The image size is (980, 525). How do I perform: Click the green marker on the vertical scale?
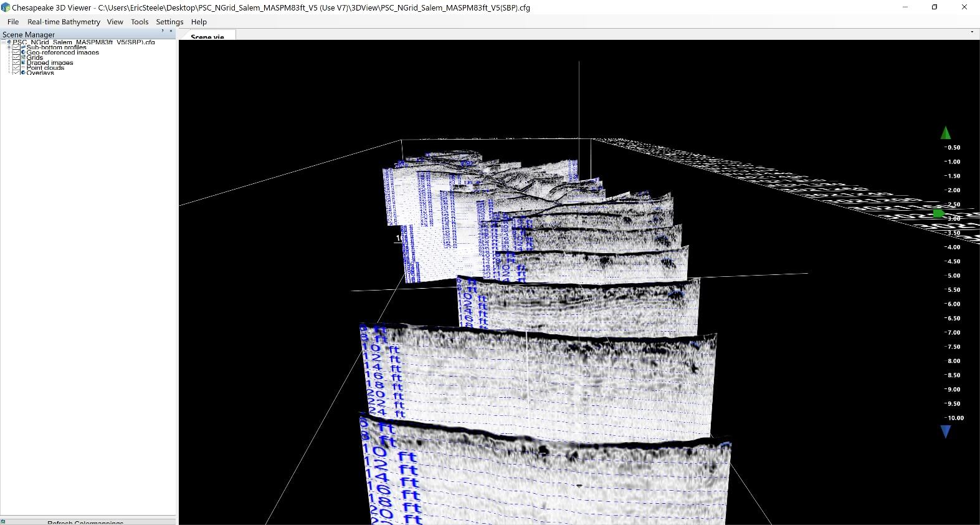939,214
